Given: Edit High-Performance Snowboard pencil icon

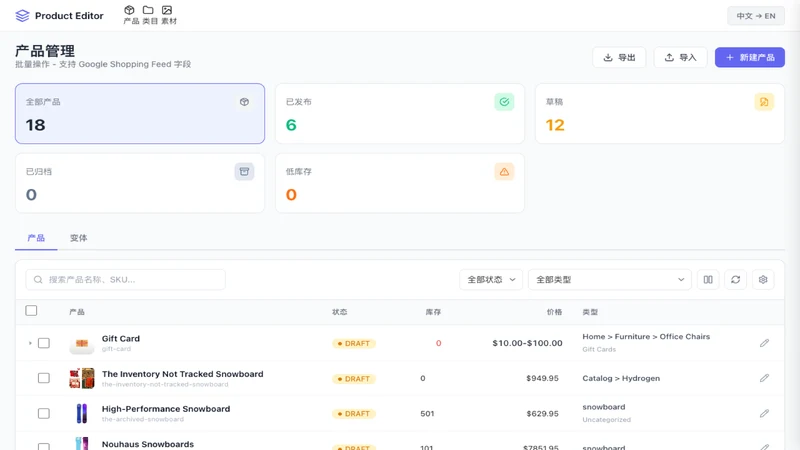Looking at the screenshot, I should (764, 413).
